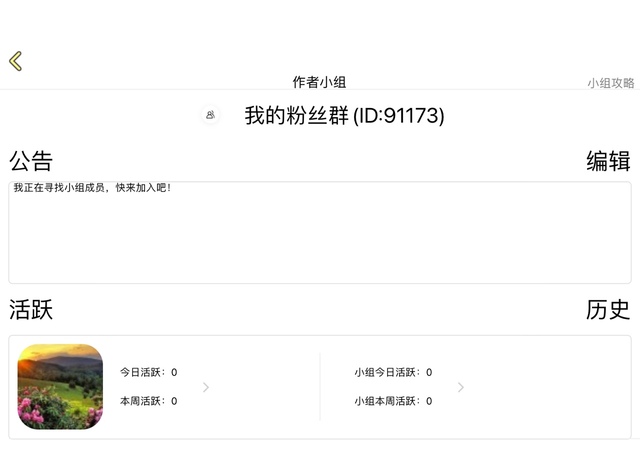Click inside the announcement text box
This screenshot has height=450, width=640.
[320, 240]
